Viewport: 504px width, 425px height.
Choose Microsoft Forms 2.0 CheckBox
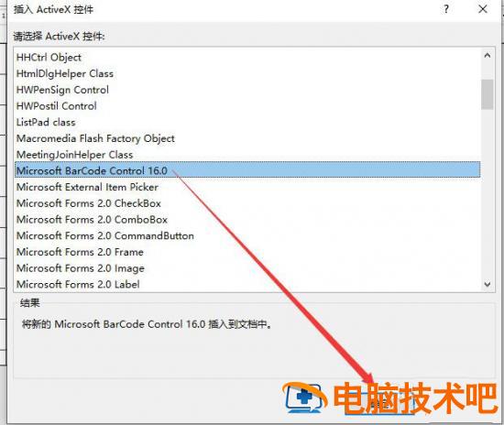[247, 203]
